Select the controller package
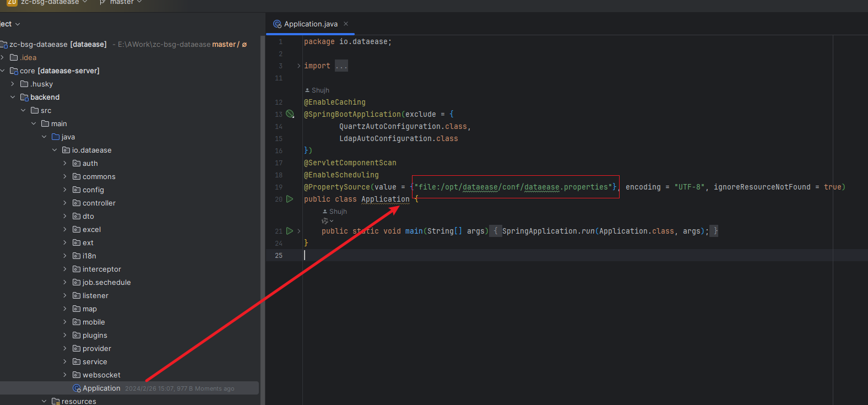 click(x=99, y=203)
